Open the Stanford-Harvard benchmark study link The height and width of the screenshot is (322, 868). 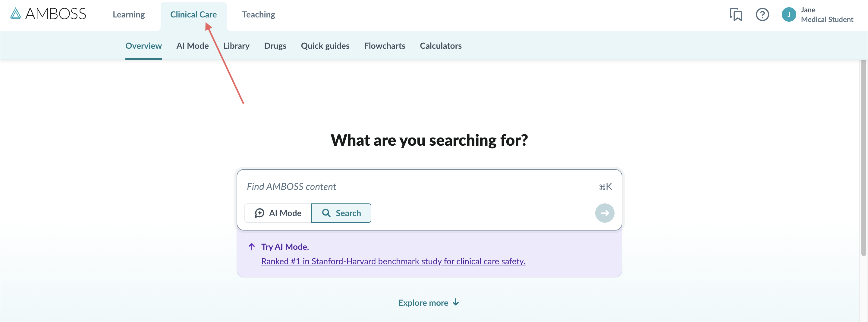(393, 261)
